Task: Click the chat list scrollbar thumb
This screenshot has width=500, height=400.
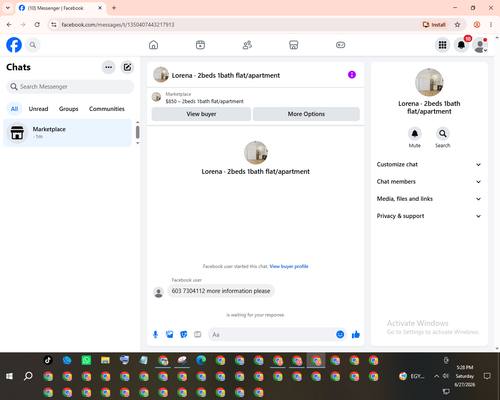Action: 137,132
